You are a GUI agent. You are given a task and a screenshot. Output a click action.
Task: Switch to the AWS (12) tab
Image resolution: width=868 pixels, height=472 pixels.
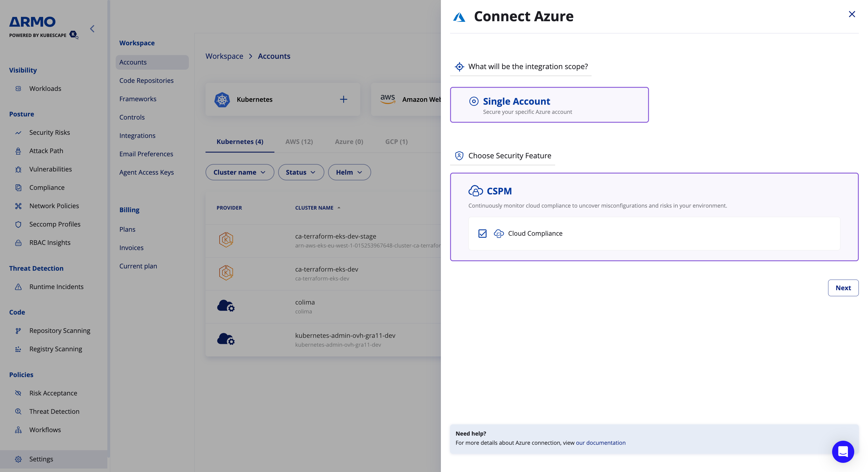click(299, 142)
